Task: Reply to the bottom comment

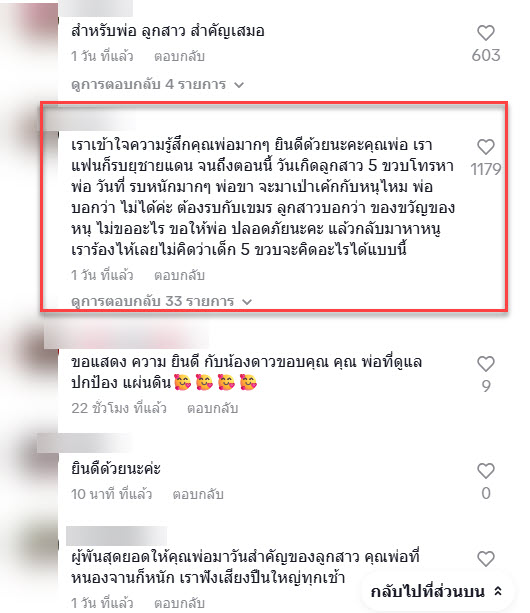Action: tap(179, 602)
